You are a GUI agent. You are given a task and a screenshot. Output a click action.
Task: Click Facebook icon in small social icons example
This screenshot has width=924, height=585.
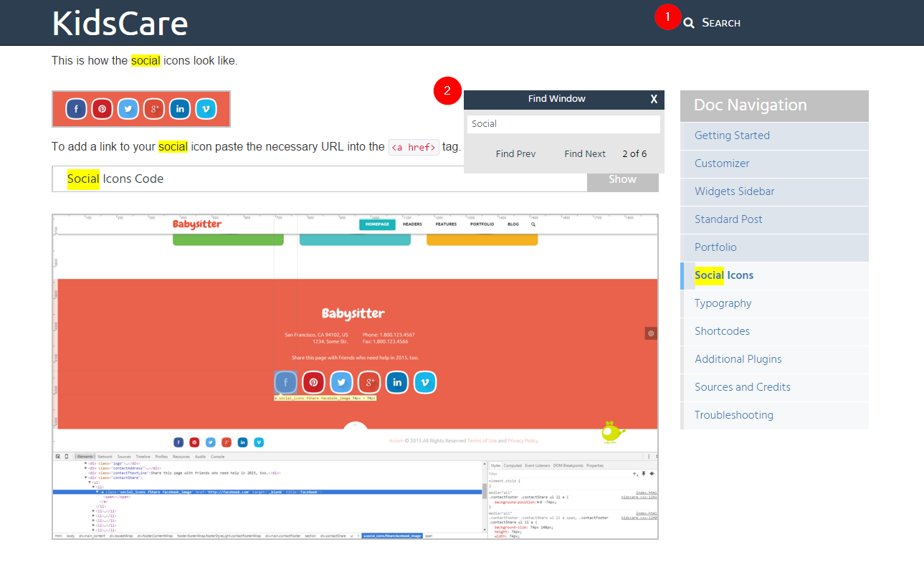point(77,109)
